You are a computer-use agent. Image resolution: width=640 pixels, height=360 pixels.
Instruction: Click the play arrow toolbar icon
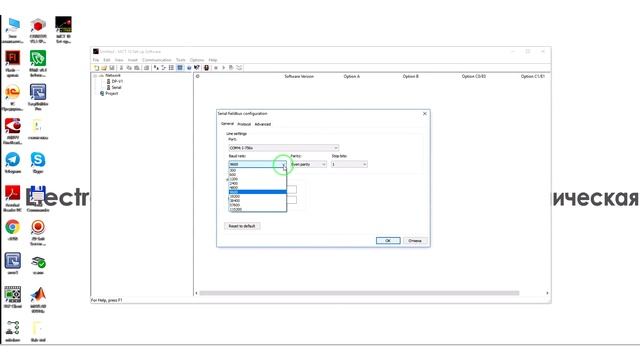tap(223, 68)
